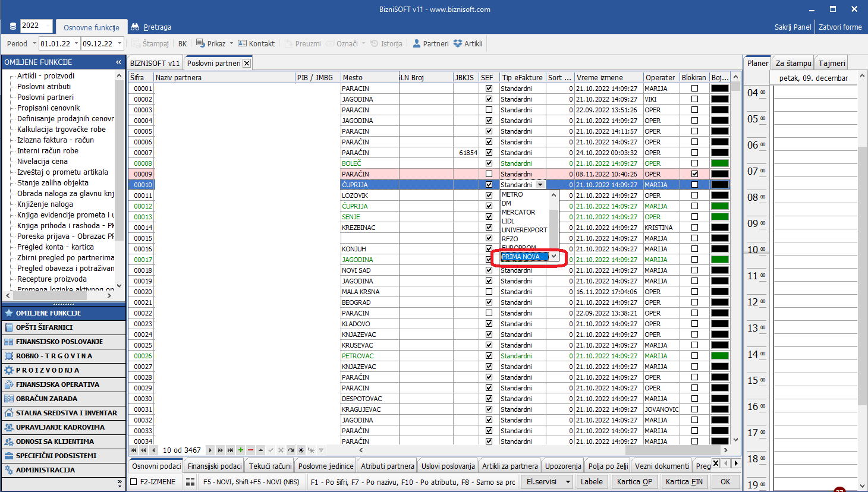The height and width of the screenshot is (492, 868).
Task: Toggle SEF checkbox for row 00003
Action: tap(489, 110)
